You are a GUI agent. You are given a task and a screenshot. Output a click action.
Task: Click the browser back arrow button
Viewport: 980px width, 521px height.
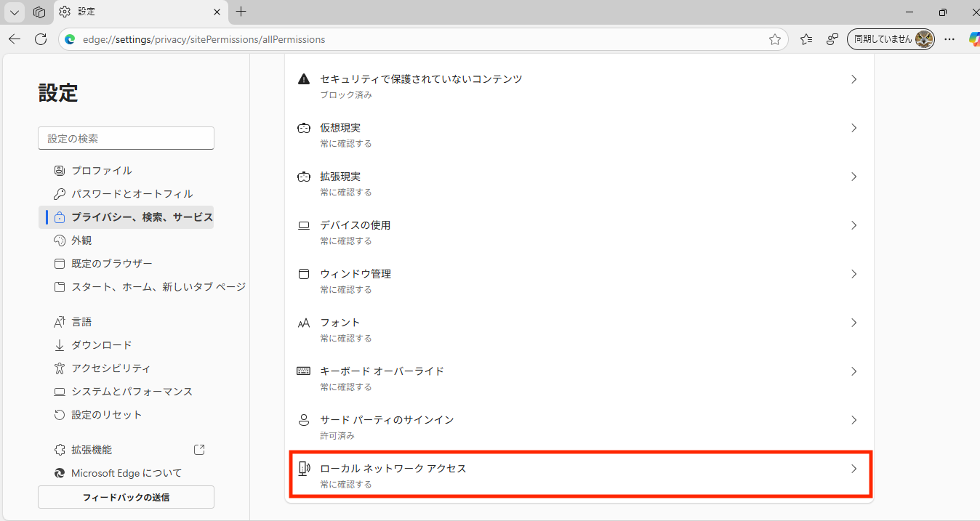click(15, 39)
